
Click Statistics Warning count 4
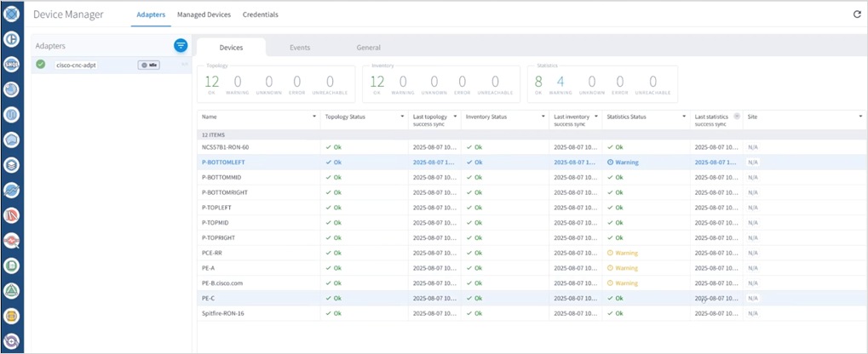pyautogui.click(x=560, y=83)
